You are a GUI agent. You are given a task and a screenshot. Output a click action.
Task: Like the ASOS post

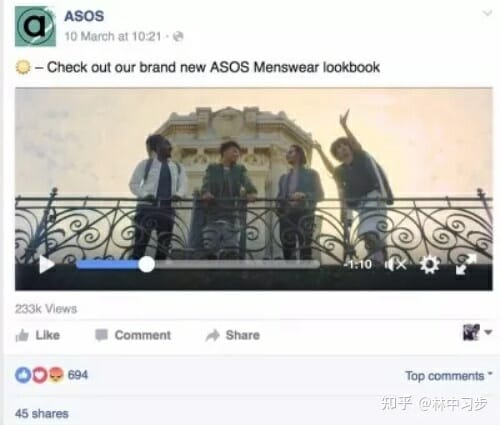(x=38, y=335)
